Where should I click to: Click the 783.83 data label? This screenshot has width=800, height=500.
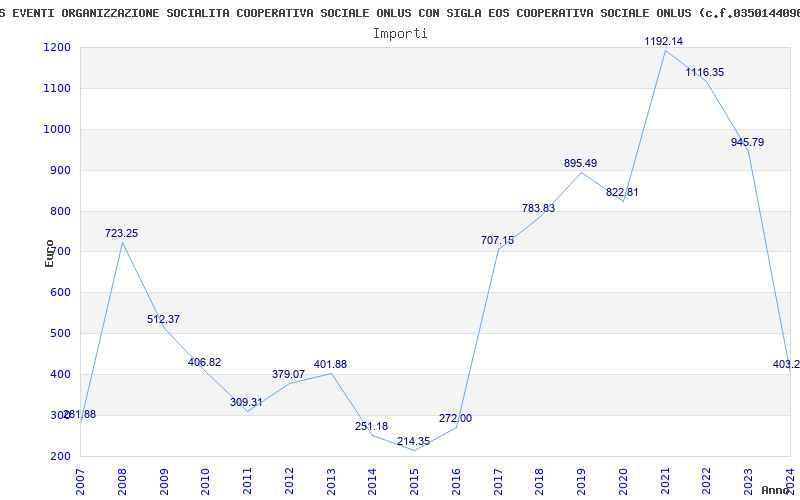coord(538,208)
